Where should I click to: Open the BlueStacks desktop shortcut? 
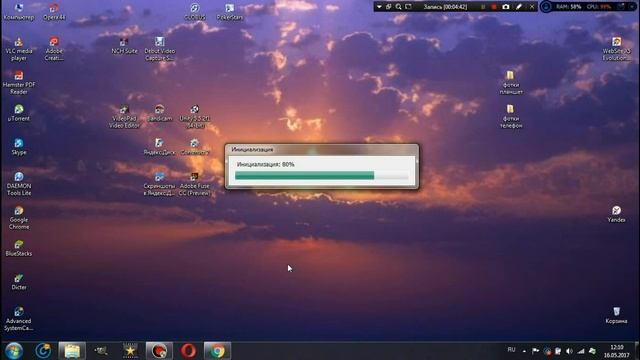[x=19, y=248]
